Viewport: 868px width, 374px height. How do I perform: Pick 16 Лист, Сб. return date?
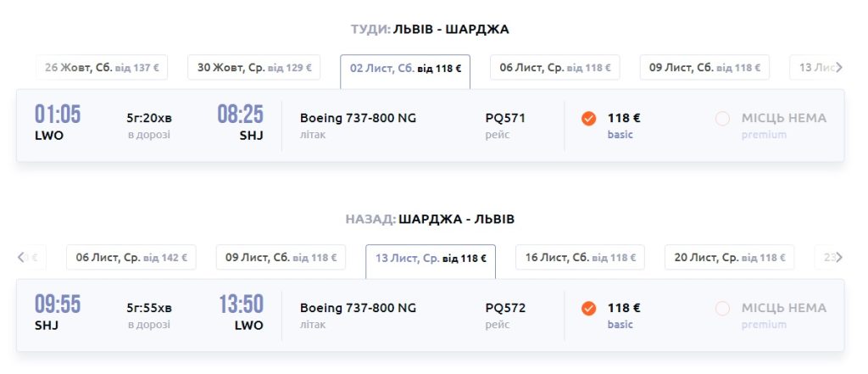(581, 258)
